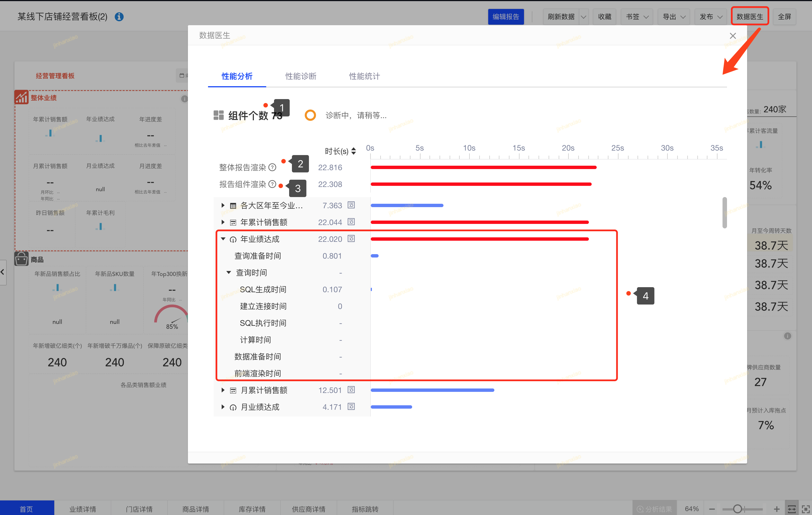
Task: Click fit-to-width icon in bottom bar
Action: pos(791,509)
